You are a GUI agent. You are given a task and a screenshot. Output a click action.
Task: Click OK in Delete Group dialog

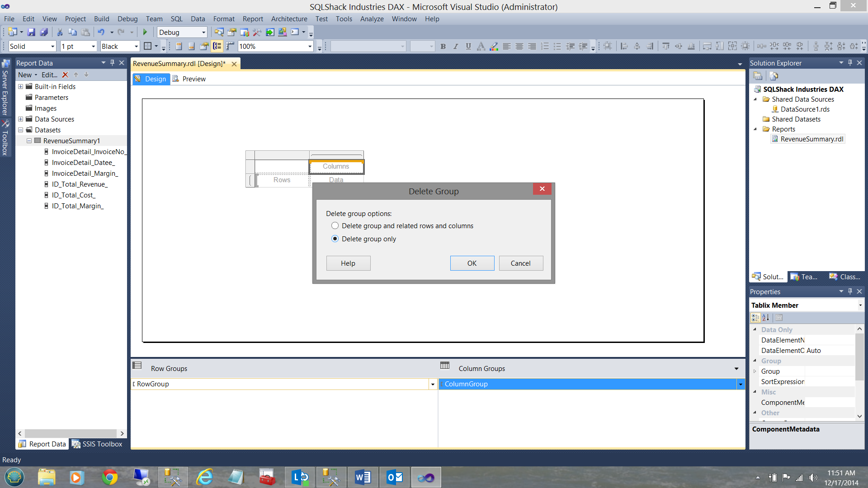(x=472, y=263)
